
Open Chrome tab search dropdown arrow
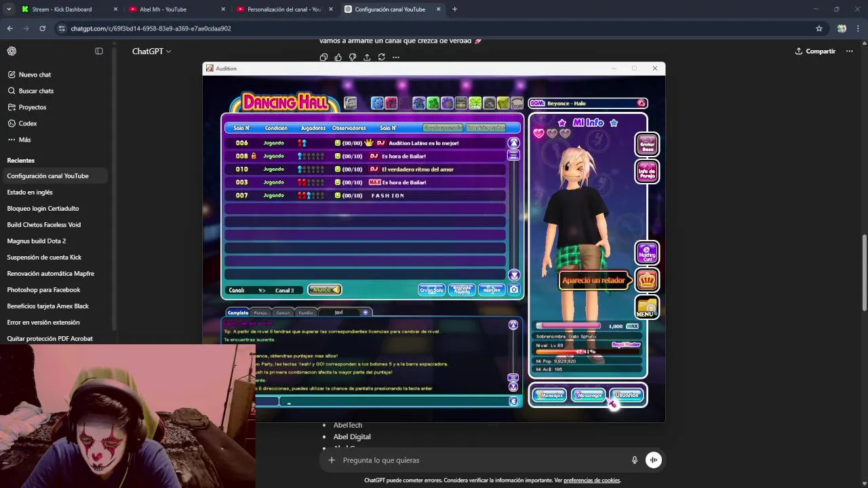coord(8,9)
